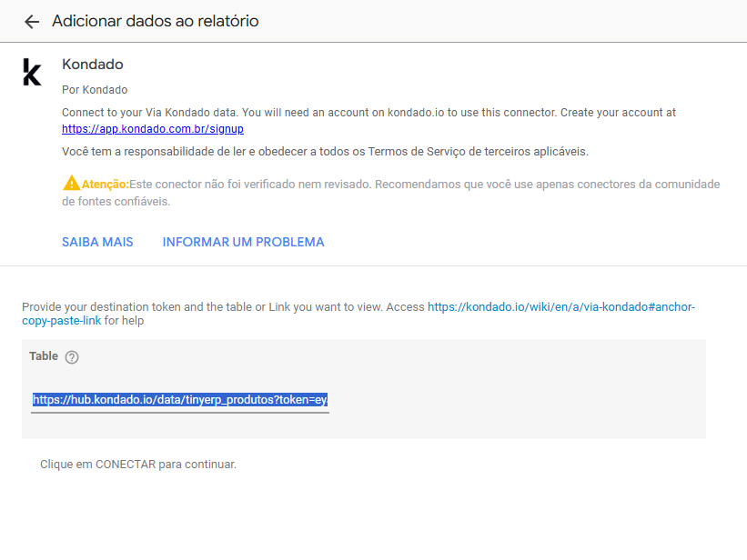Click the Kondado heading text
This screenshot has height=560, width=747.
pos(92,64)
